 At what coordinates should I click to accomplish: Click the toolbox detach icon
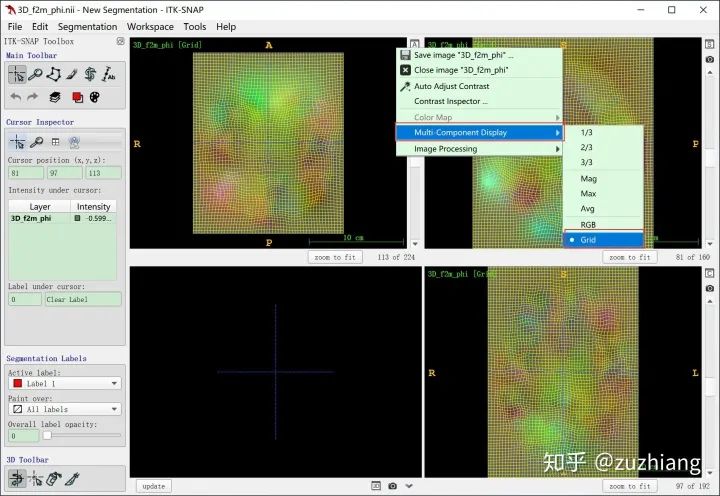(120, 41)
